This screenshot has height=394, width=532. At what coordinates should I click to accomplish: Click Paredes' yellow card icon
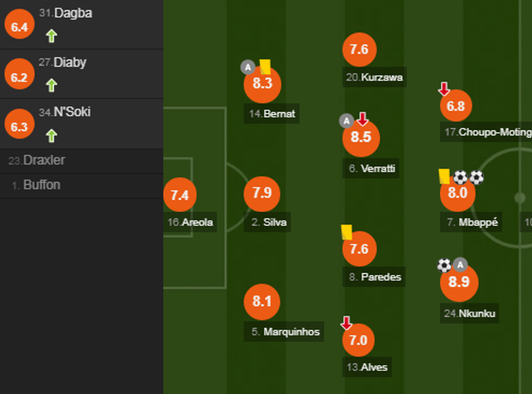click(347, 232)
